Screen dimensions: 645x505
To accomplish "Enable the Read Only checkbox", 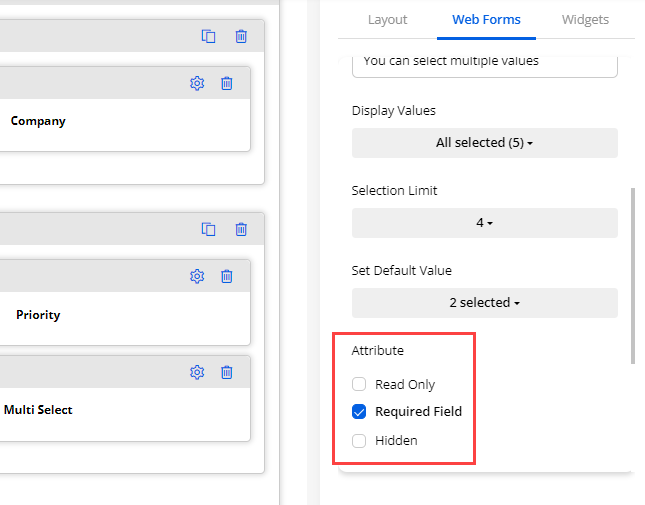I will click(359, 384).
